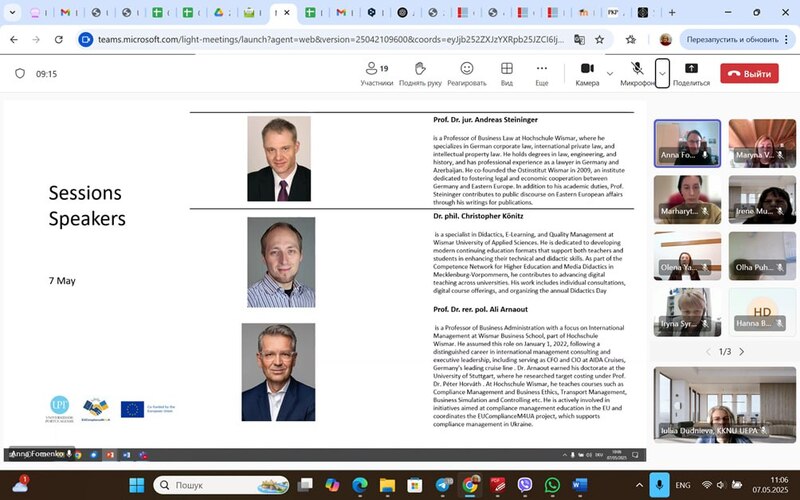Open the PDF reader taskbar icon

(x=497, y=485)
